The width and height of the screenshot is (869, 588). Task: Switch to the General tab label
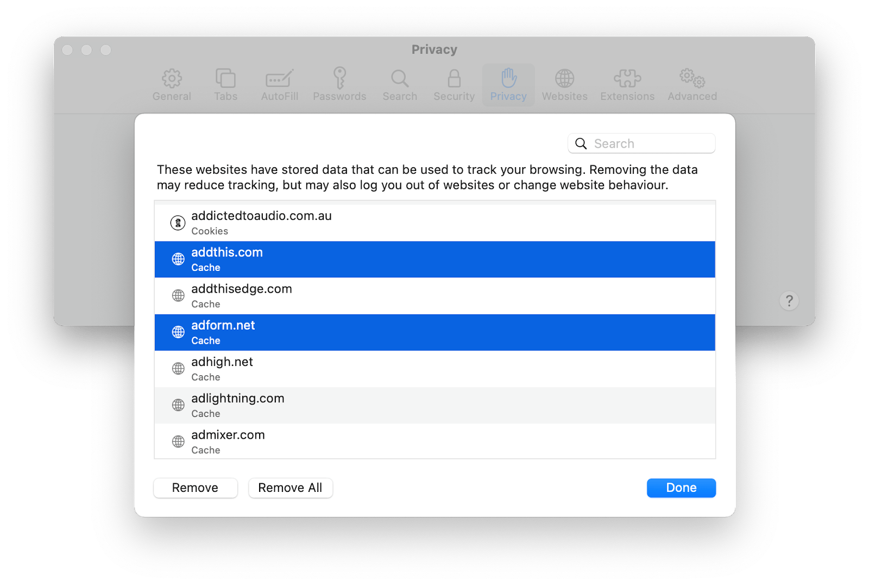click(x=172, y=96)
